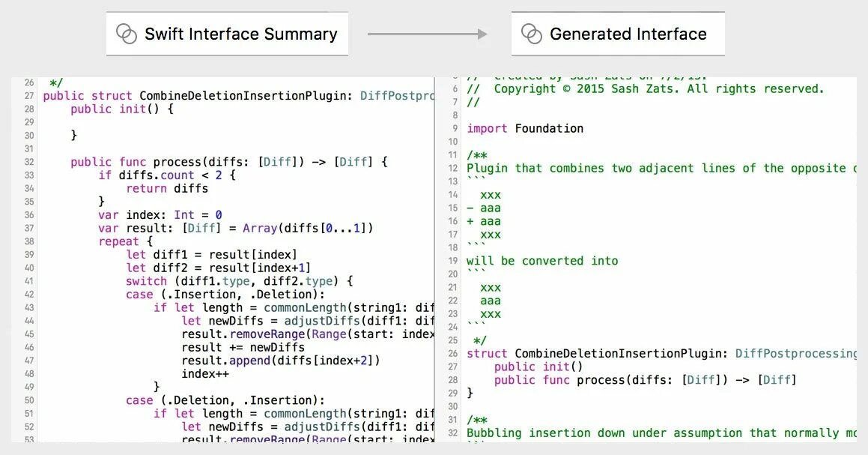Viewport: 868px width, 455px height.
Task: Click the '+ aaa' comment line
Action: point(483,222)
